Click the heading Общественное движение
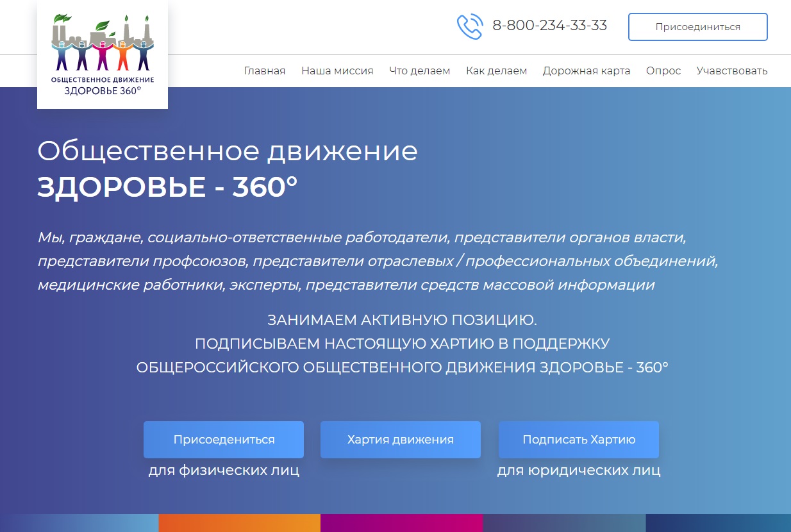The height and width of the screenshot is (532, 791). [228, 152]
